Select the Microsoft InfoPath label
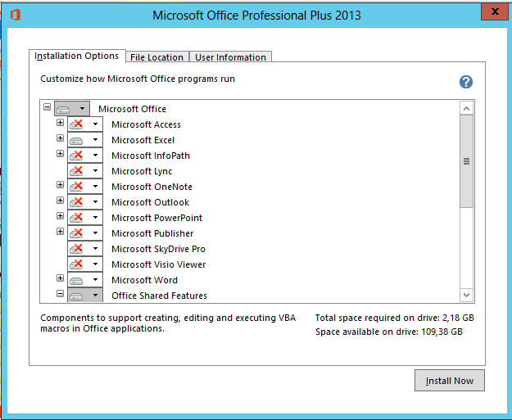512x420 pixels. tap(151, 156)
